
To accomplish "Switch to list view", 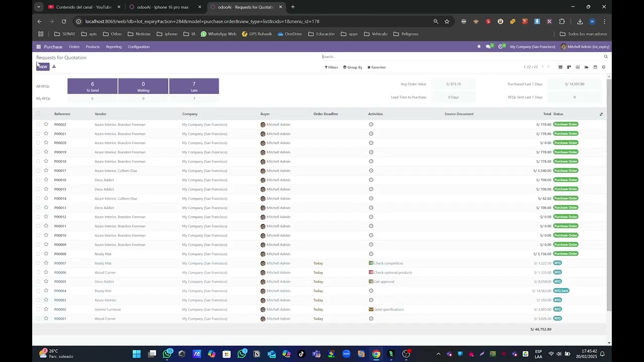I will pyautogui.click(x=560, y=67).
